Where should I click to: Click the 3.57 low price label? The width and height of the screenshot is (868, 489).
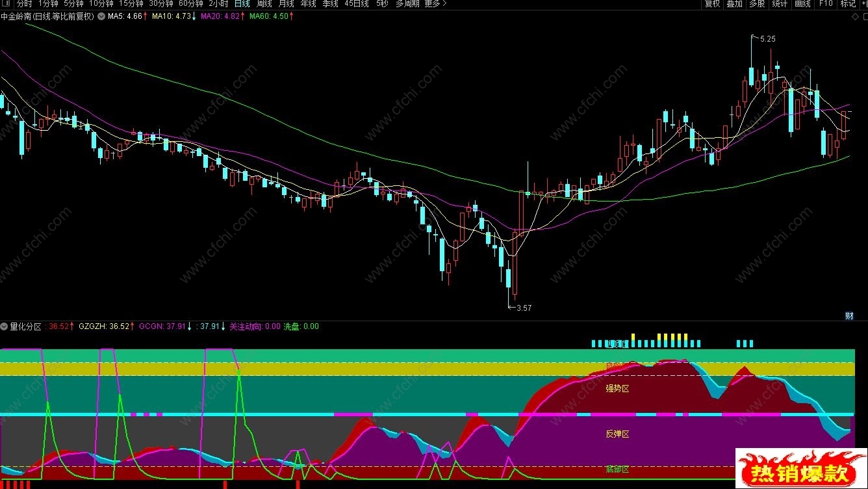(x=524, y=308)
